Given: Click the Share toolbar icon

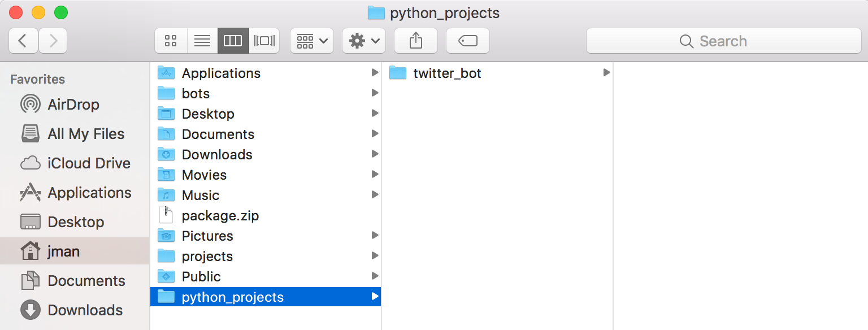Looking at the screenshot, I should point(416,41).
